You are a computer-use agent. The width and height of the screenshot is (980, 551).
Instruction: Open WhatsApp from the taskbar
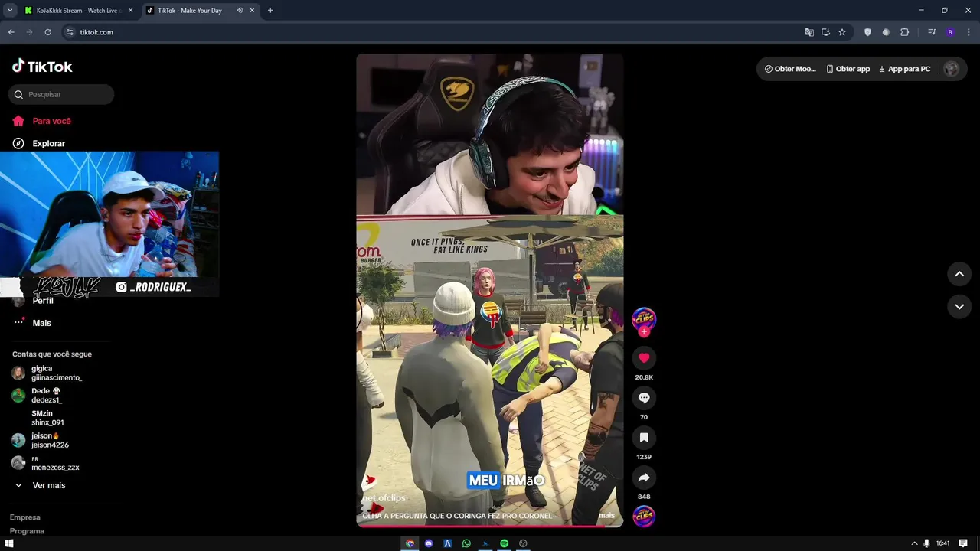(x=466, y=543)
